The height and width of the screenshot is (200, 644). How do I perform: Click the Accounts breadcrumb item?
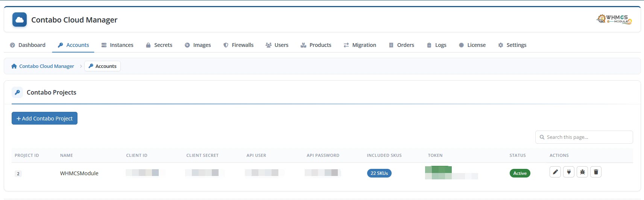(x=102, y=66)
